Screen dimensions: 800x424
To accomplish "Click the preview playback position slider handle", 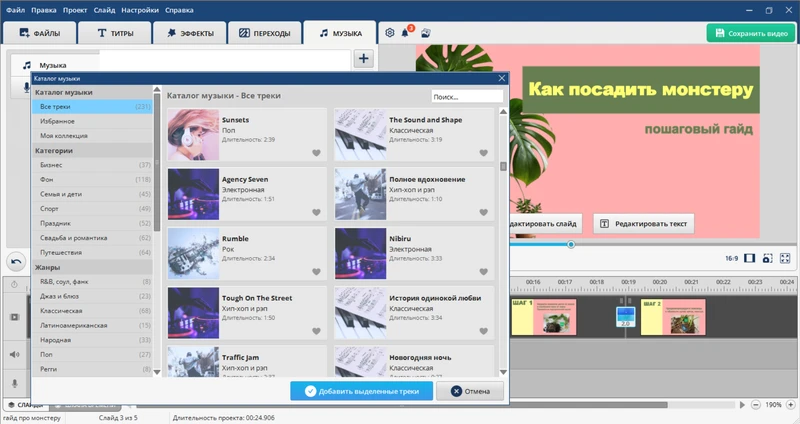I will (x=571, y=244).
